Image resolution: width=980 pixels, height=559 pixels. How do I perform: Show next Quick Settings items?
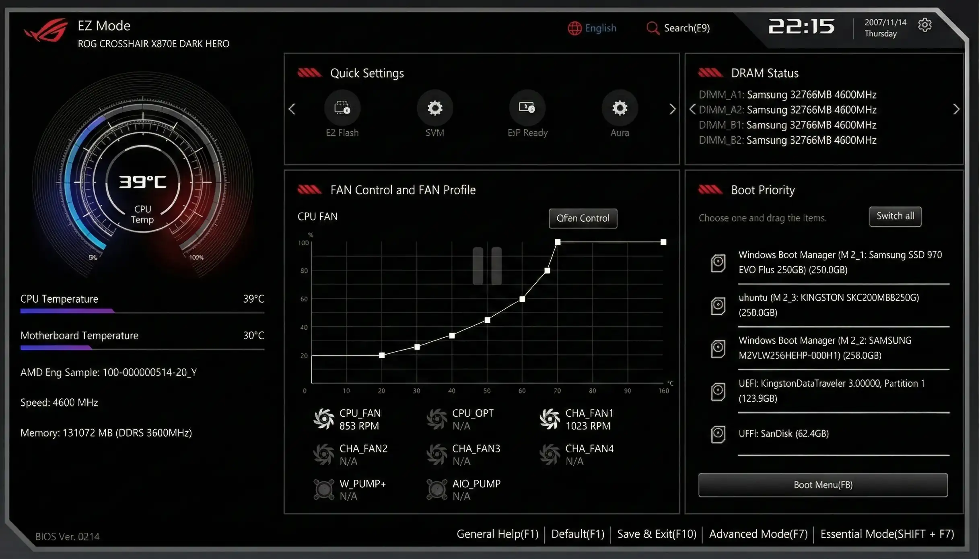click(672, 109)
